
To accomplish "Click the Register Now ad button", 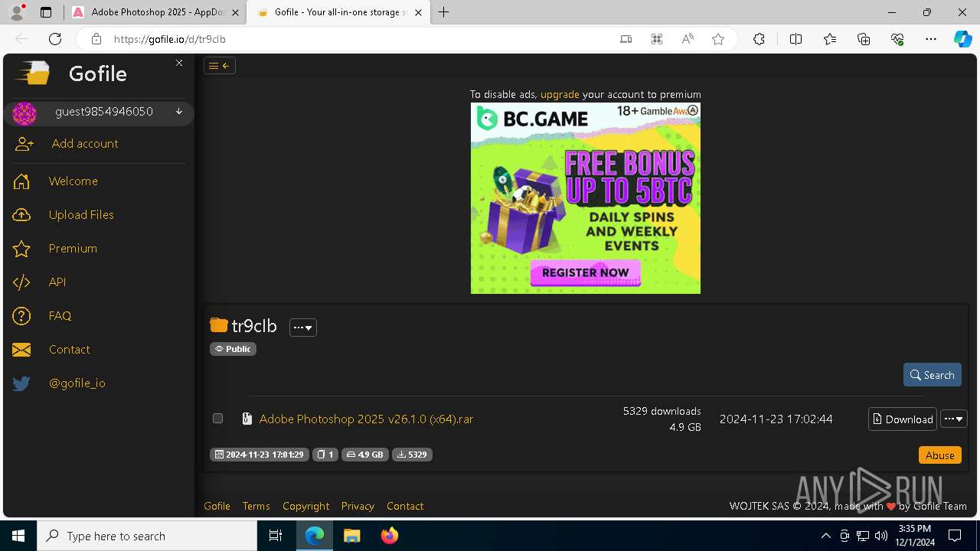I will 585,272.
